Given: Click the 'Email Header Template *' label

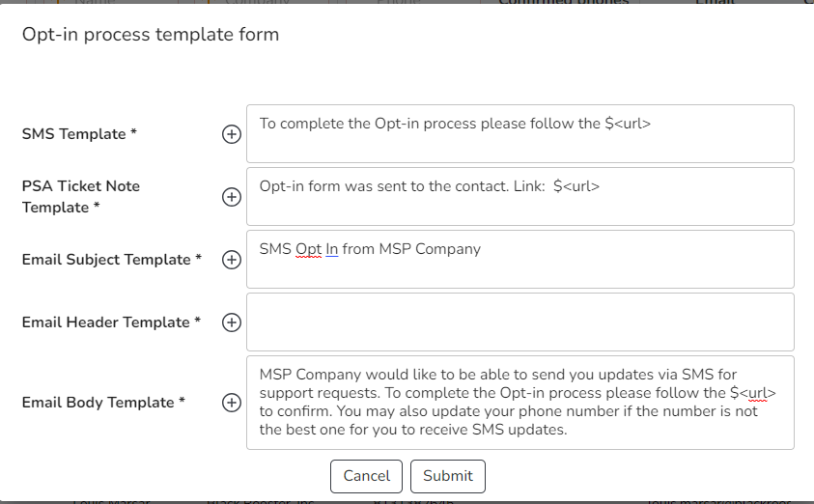Looking at the screenshot, I should tap(111, 322).
